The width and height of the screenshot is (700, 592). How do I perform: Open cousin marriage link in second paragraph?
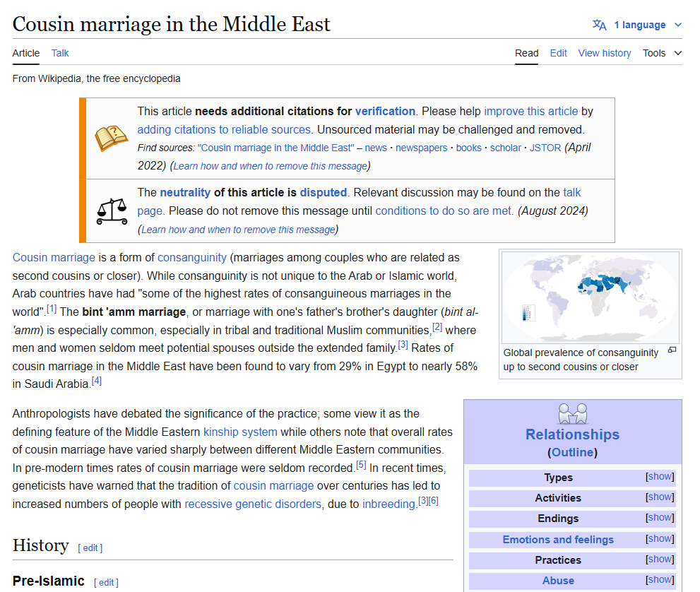(x=273, y=486)
